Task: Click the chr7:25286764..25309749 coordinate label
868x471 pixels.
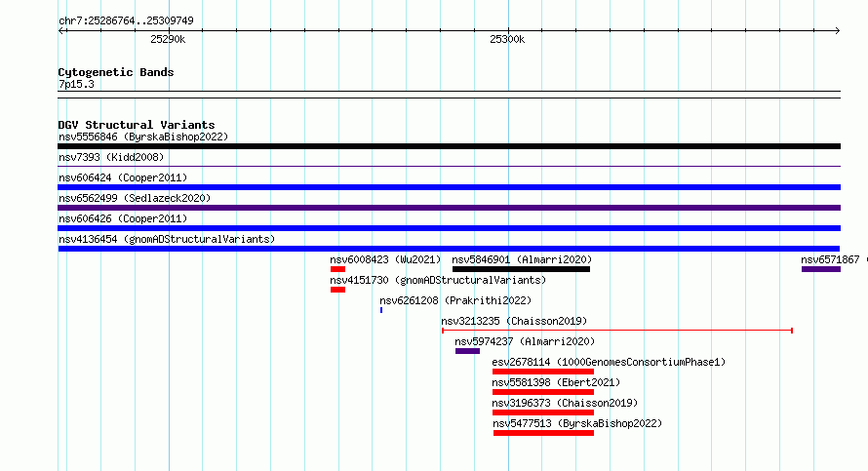Action: (x=126, y=21)
